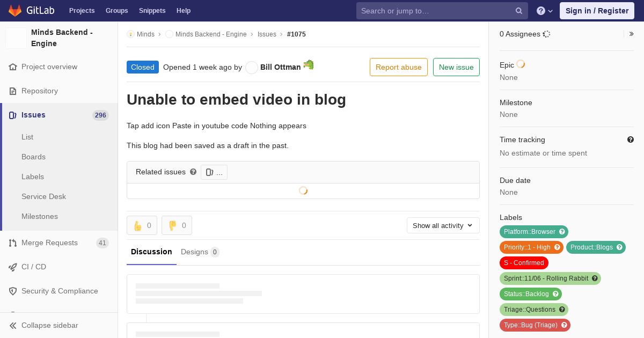644x338 pixels.
Task: Click the Security & Compliance shield icon
Action: tap(13, 291)
